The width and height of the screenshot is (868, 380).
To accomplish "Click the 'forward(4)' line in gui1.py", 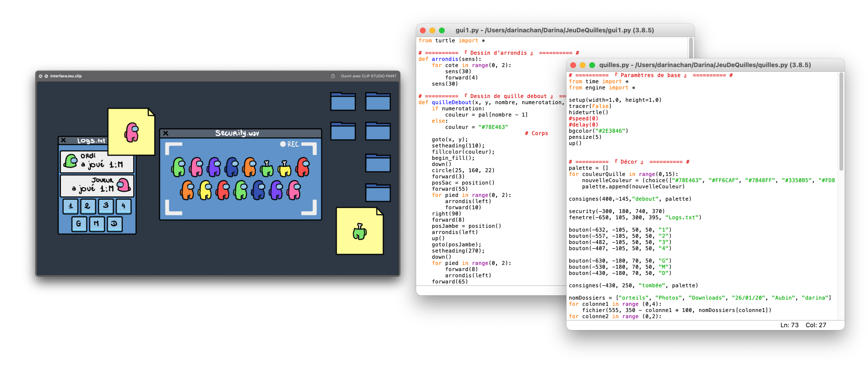I will 461,78.
